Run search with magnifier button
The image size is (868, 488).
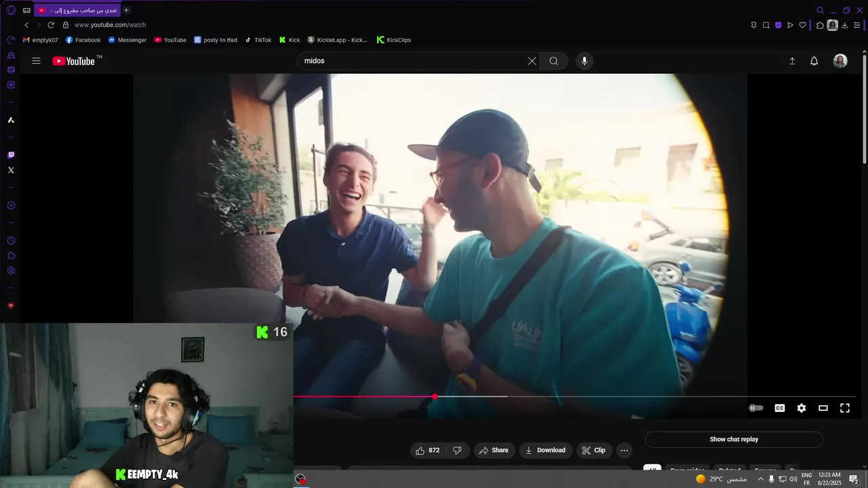(554, 61)
